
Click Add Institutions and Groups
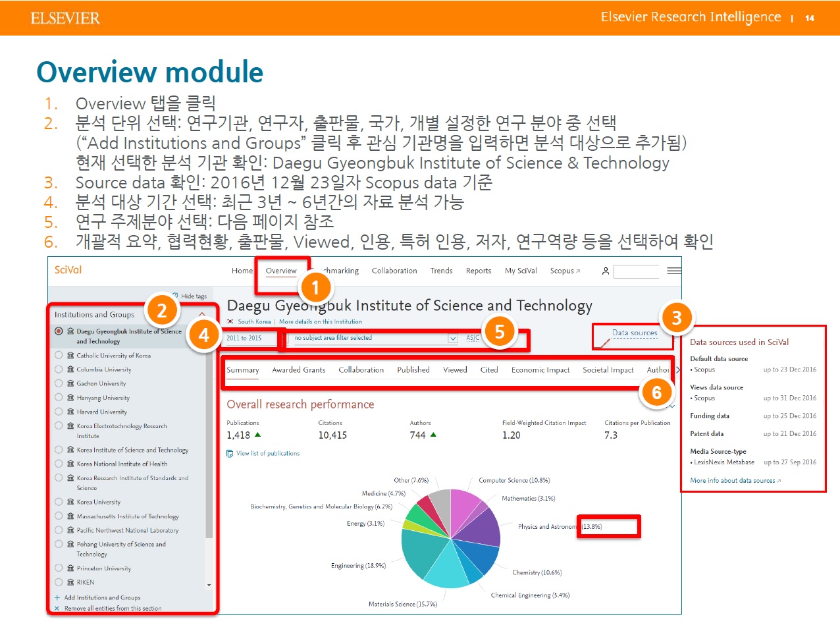[102, 597]
